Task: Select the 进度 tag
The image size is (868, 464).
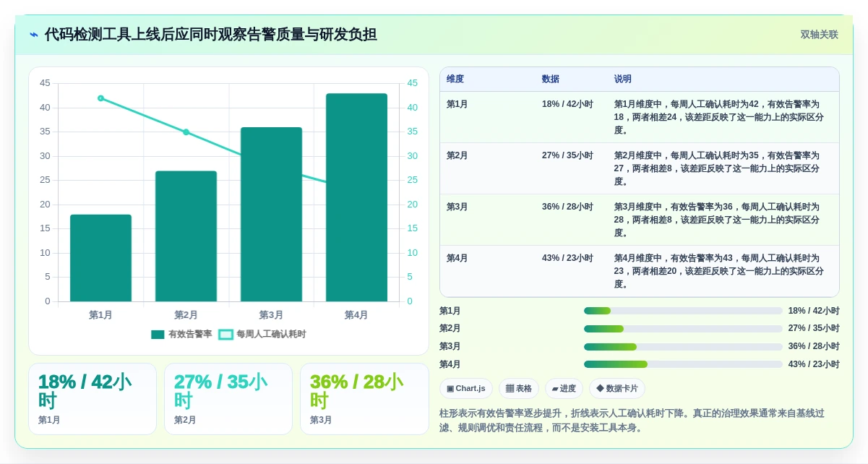Action: click(564, 388)
